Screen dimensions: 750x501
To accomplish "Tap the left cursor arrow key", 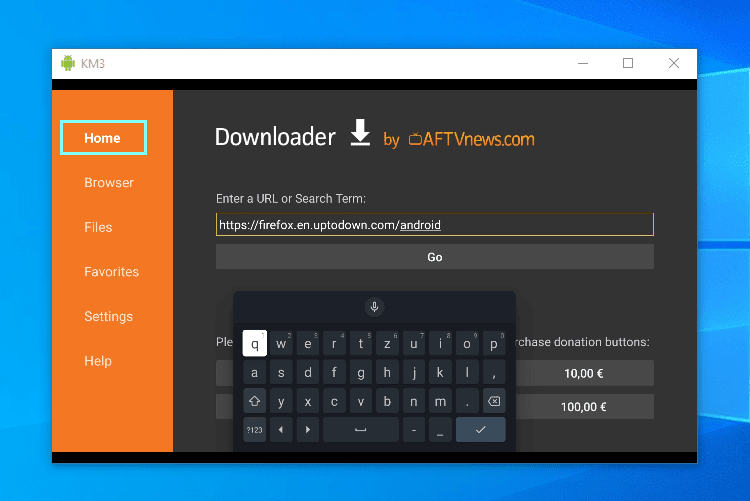I will [x=281, y=430].
